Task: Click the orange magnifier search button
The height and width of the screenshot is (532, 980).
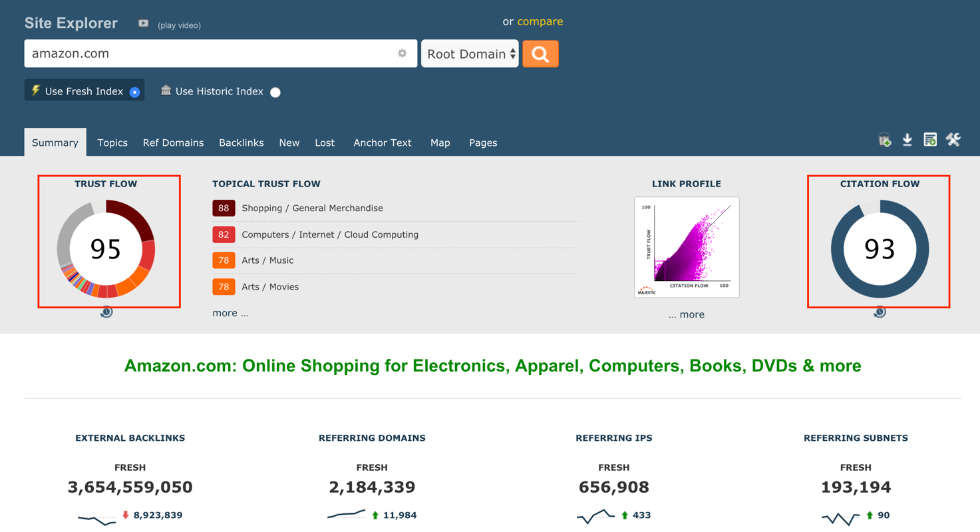Action: point(540,54)
